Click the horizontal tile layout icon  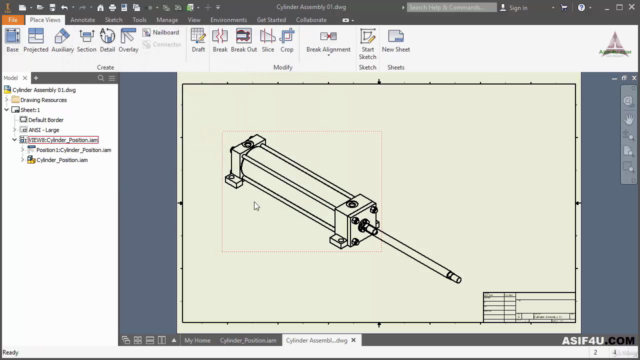pos(150,340)
